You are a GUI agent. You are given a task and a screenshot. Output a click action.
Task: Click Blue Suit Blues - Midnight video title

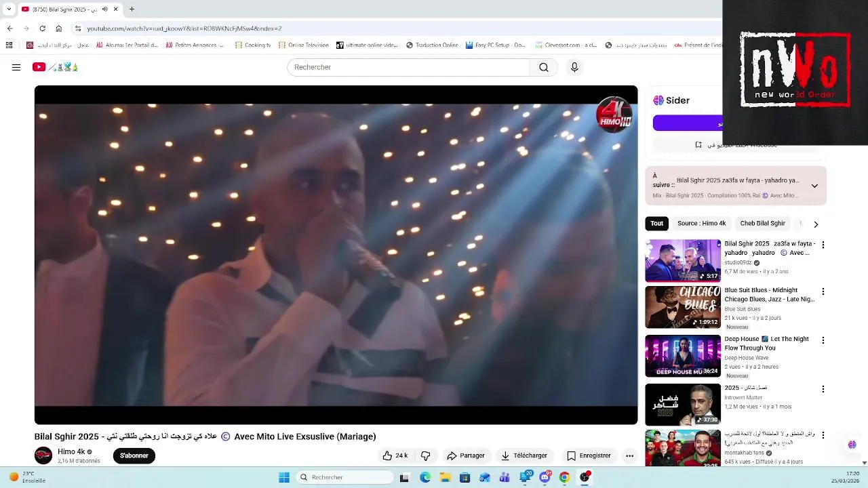pos(770,295)
